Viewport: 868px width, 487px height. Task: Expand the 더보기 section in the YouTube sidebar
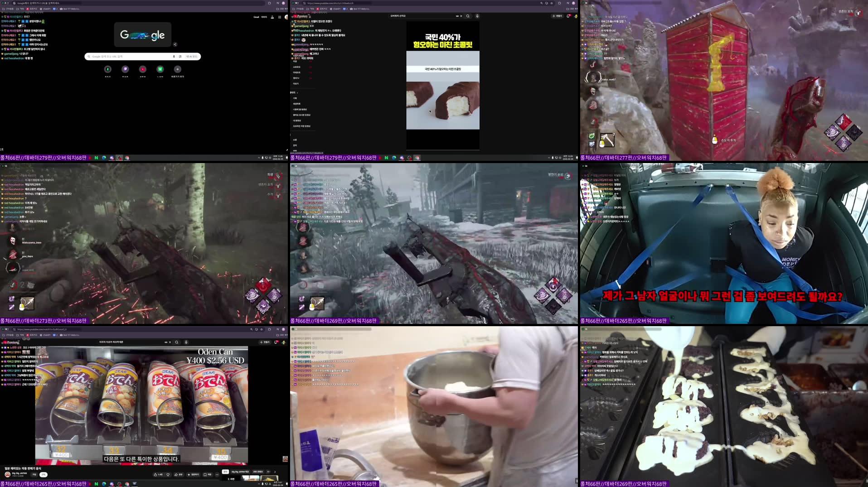[297, 83]
